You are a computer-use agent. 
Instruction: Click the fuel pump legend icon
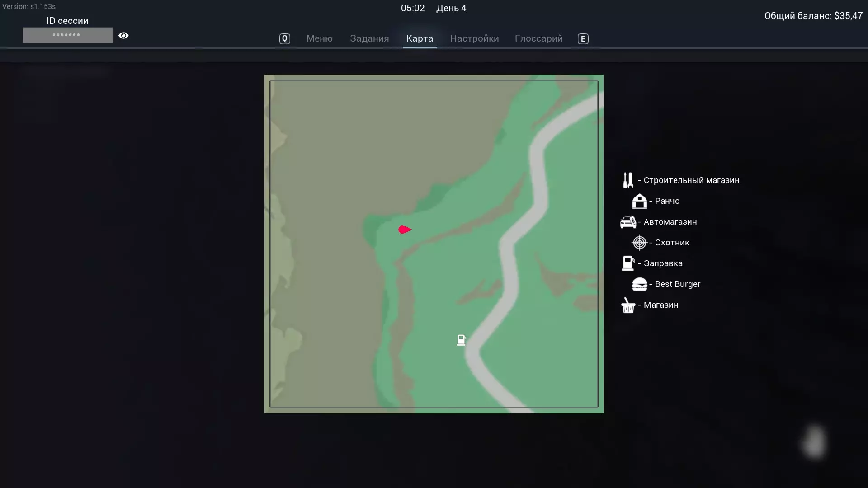coord(628,263)
